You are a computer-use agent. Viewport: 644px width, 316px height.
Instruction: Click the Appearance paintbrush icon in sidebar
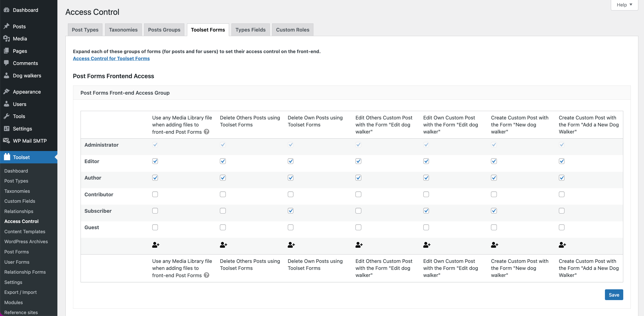click(7, 92)
